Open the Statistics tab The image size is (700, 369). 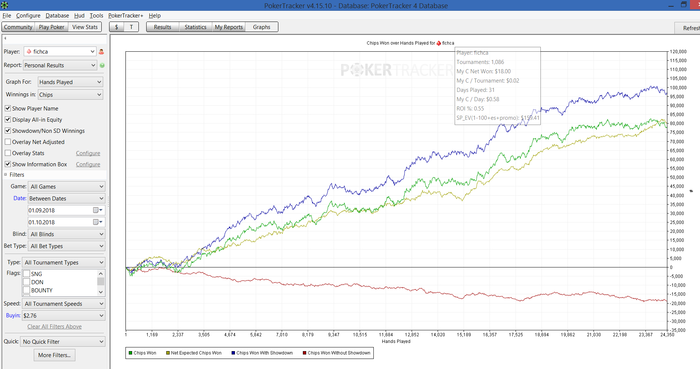pos(196,27)
